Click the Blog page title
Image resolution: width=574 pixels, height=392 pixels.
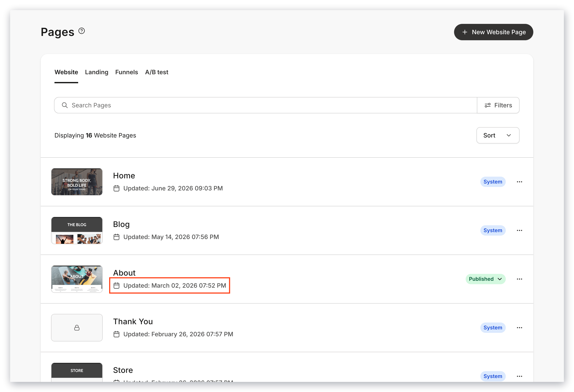121,224
